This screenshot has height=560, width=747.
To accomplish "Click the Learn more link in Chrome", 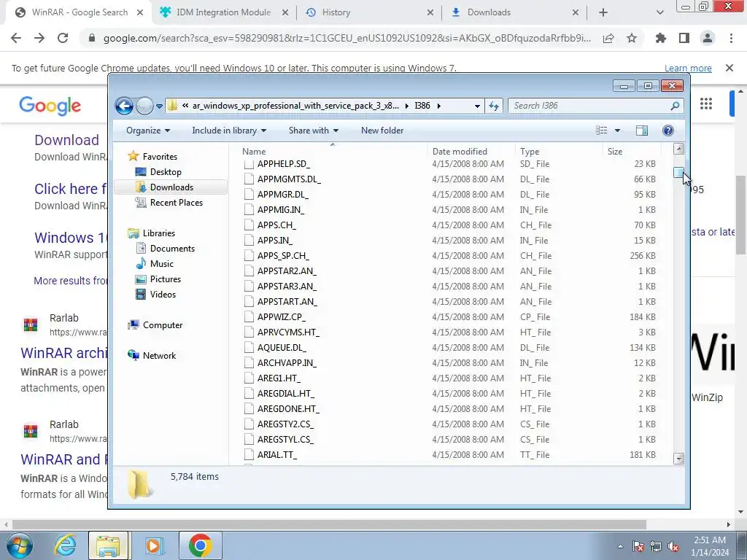I will coord(688,68).
